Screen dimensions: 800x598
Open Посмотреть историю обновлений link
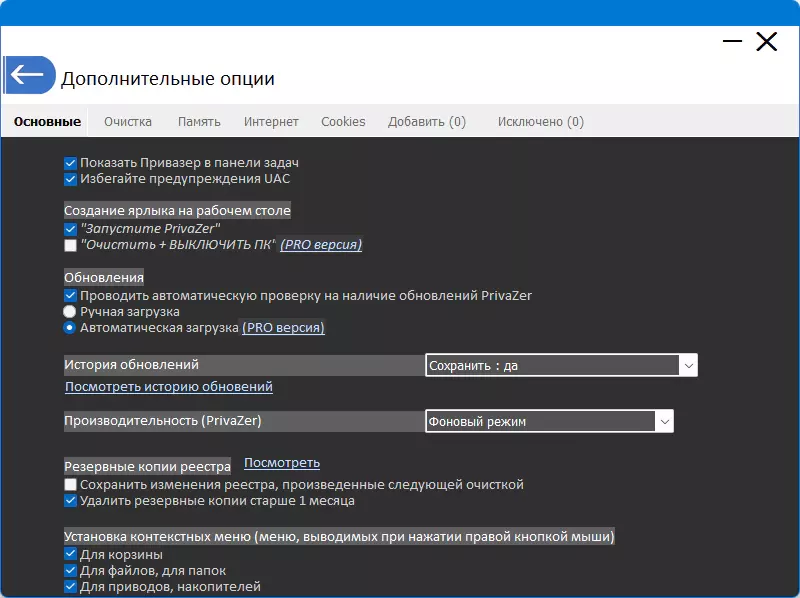click(169, 387)
